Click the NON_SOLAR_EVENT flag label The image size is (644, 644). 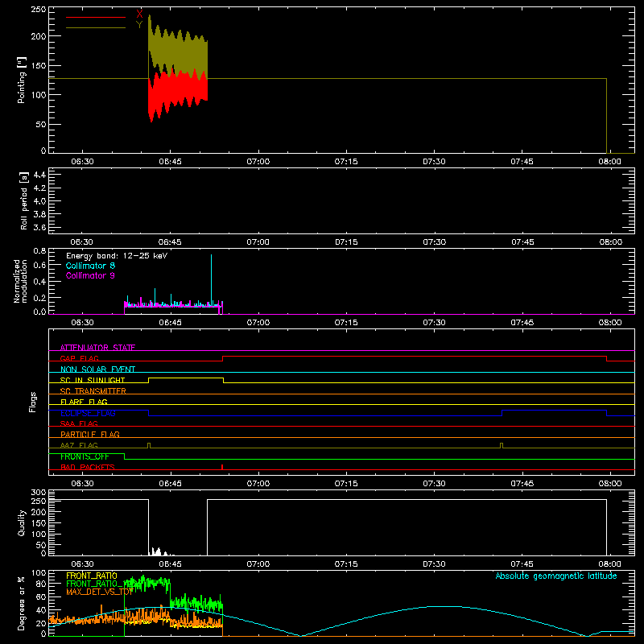[97, 369]
